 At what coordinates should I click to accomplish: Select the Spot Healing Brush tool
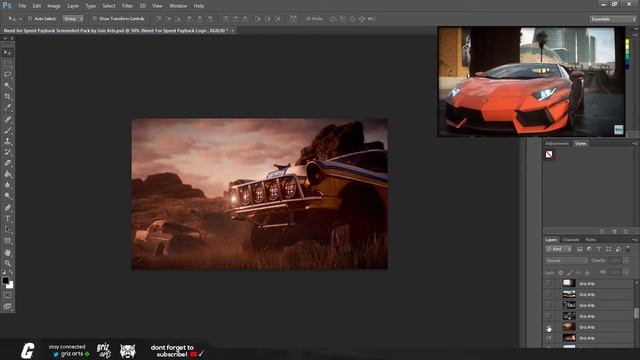(7, 119)
